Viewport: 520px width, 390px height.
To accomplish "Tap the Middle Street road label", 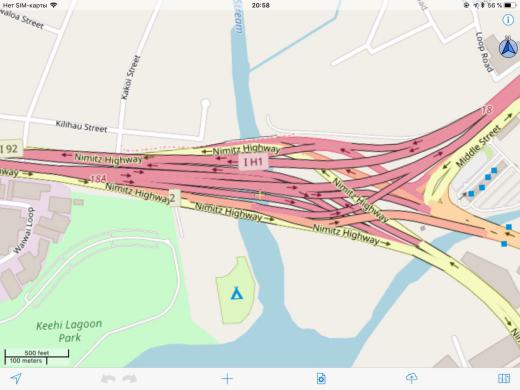I will [478, 146].
